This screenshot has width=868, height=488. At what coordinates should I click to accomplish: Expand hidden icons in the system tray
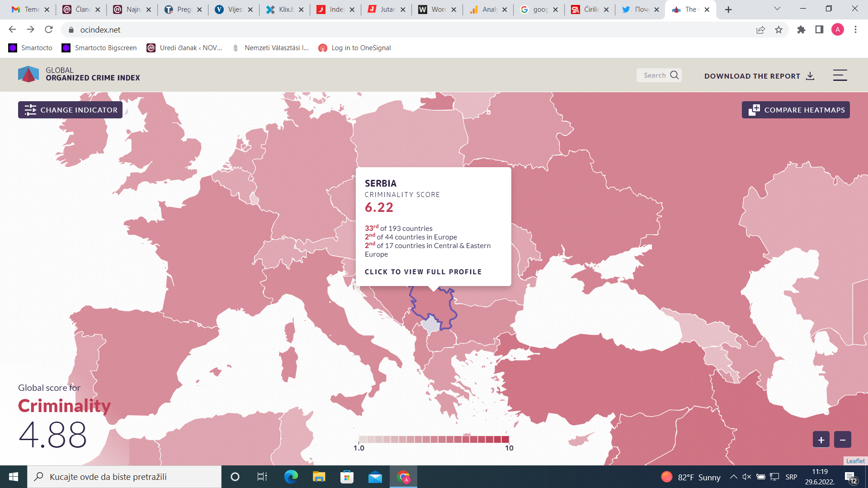734,477
